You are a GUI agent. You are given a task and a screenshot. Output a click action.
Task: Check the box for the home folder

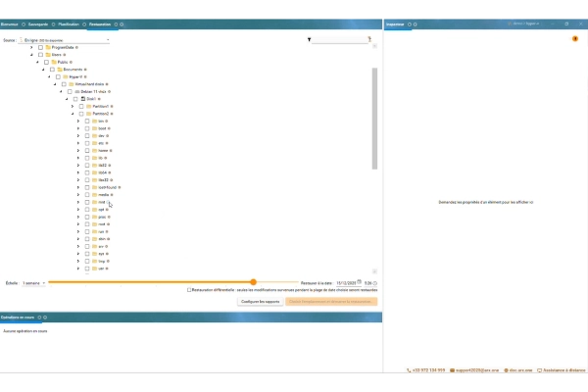(86, 150)
